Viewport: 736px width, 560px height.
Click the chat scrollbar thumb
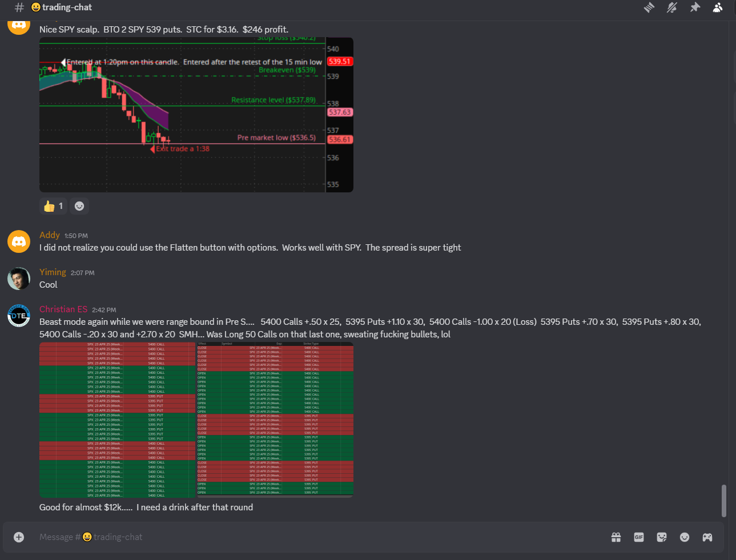(724, 501)
